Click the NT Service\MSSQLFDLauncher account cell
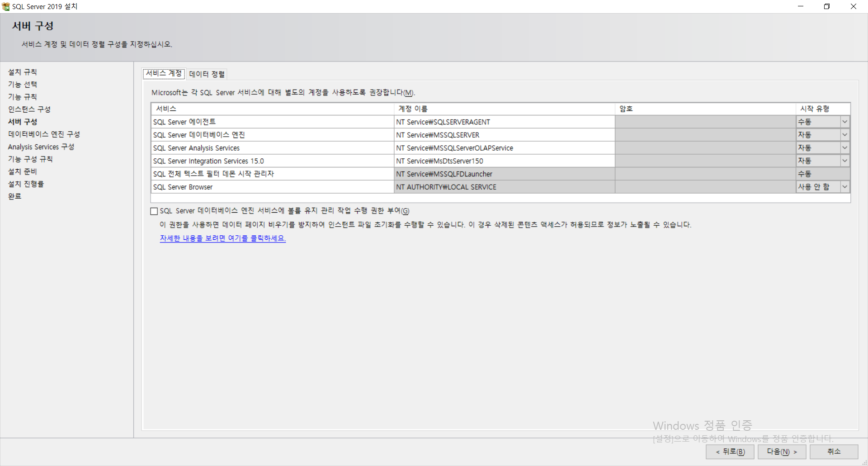The width and height of the screenshot is (868, 466). [504, 174]
